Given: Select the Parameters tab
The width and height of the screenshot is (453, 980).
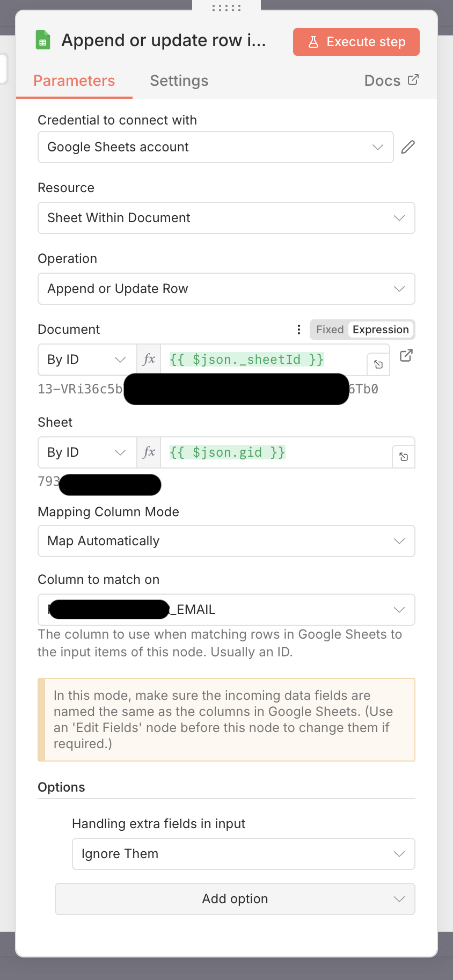Looking at the screenshot, I should 74,81.
